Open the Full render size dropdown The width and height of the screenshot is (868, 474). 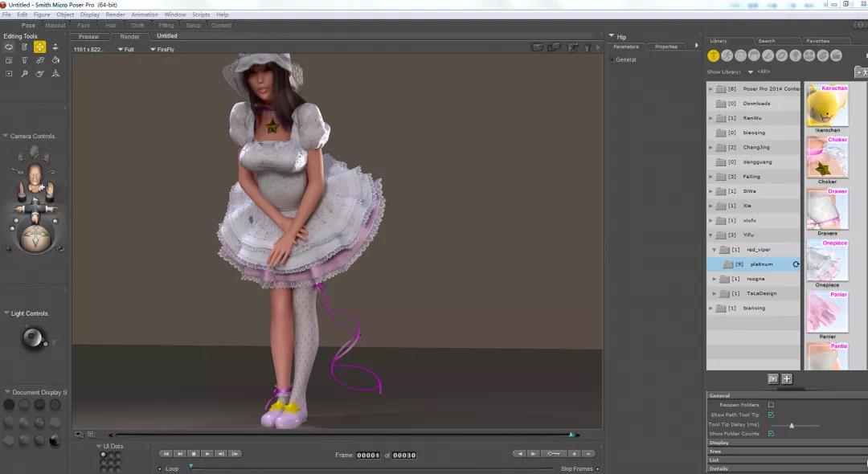(x=125, y=49)
